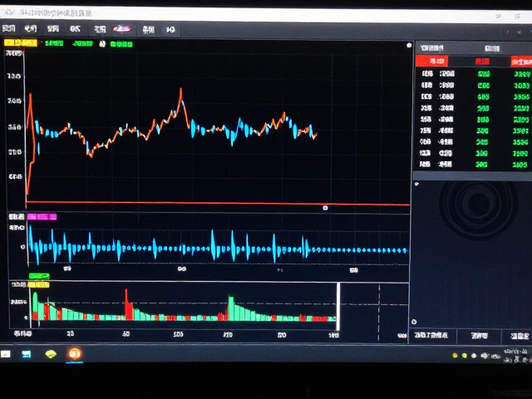This screenshot has width=532, height=399.
Task: Click the small green label above the volume panel
Action: pos(39,276)
